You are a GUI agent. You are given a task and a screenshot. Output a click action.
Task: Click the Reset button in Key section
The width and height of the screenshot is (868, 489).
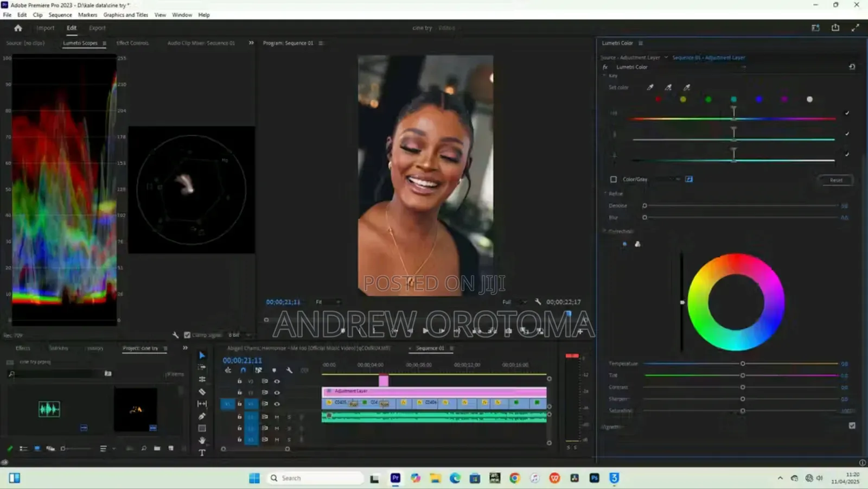[835, 180]
